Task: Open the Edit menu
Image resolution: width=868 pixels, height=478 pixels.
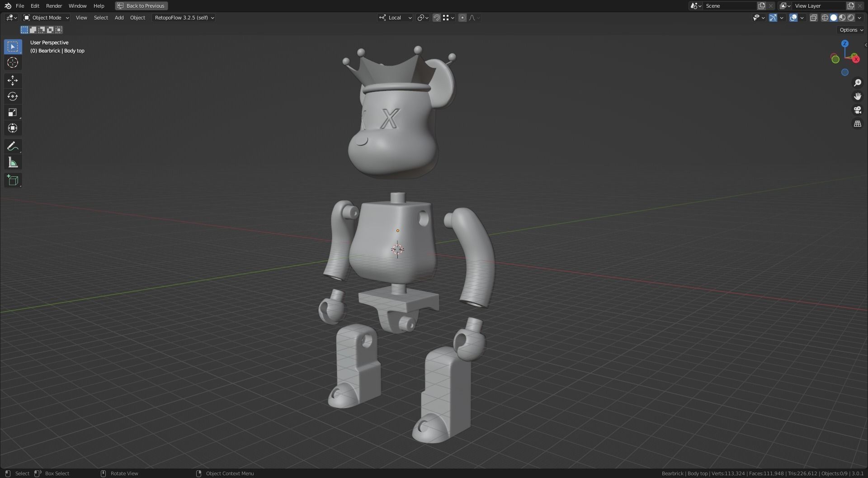Action: coord(35,6)
